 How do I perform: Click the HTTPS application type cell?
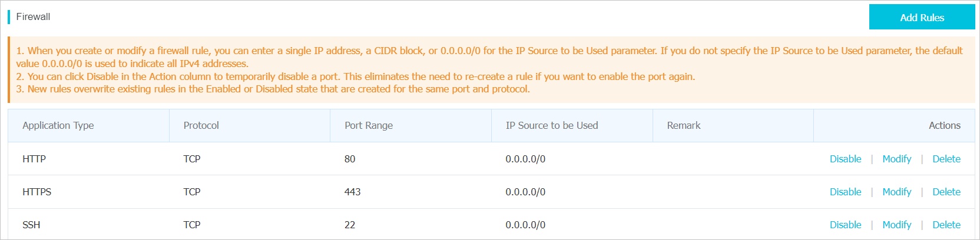[x=37, y=192]
